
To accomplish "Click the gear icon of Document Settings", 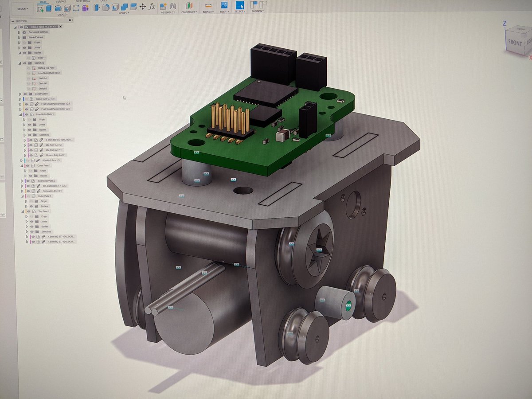I will coord(24,32).
